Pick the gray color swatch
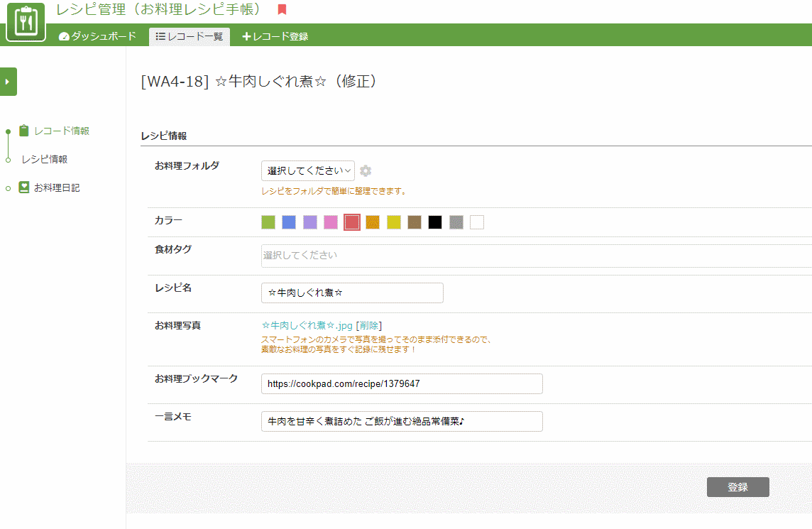 (456, 222)
